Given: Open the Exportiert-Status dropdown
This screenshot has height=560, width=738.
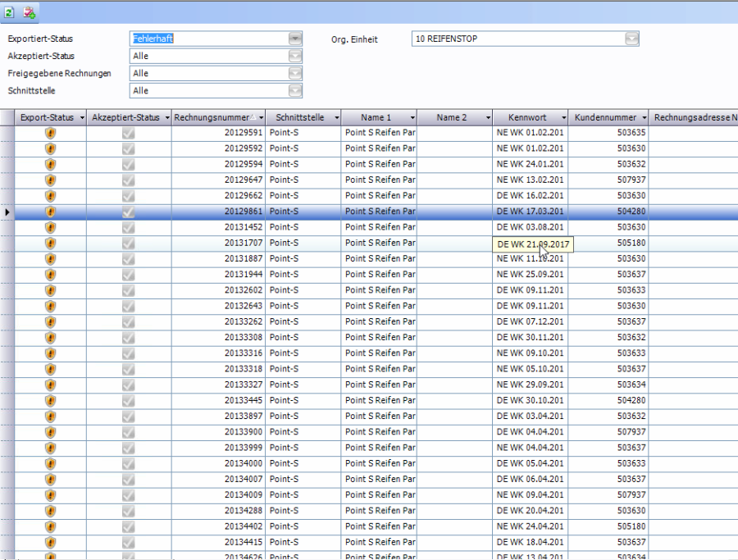Looking at the screenshot, I should pos(295,39).
